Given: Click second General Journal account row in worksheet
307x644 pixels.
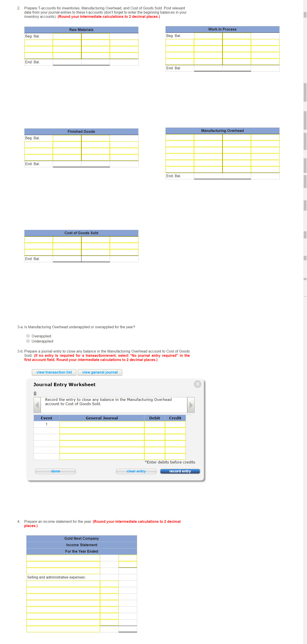Looking at the screenshot, I should tap(102, 431).
